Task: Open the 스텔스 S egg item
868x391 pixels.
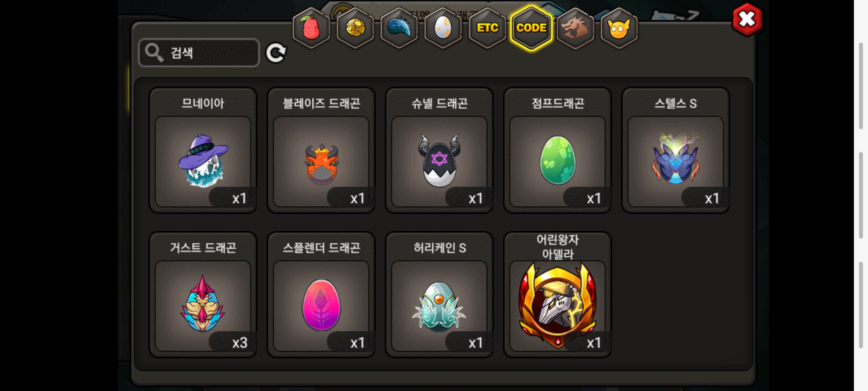Action: coord(676,150)
